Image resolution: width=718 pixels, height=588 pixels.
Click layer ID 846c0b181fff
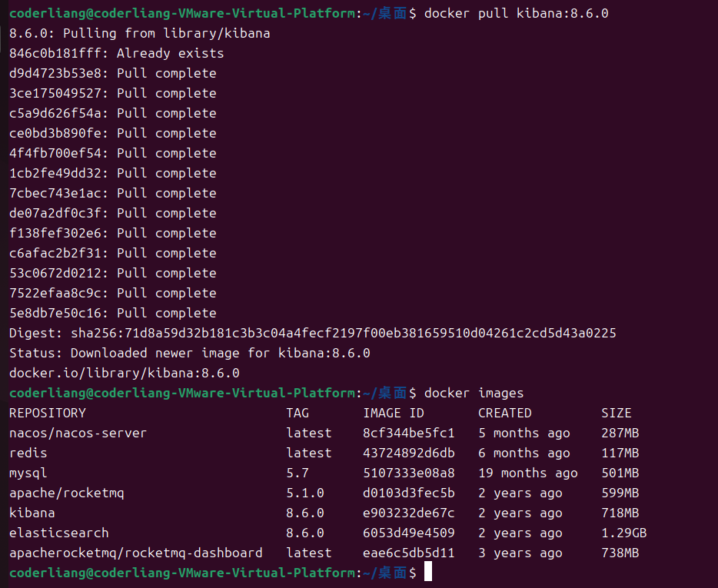point(55,53)
